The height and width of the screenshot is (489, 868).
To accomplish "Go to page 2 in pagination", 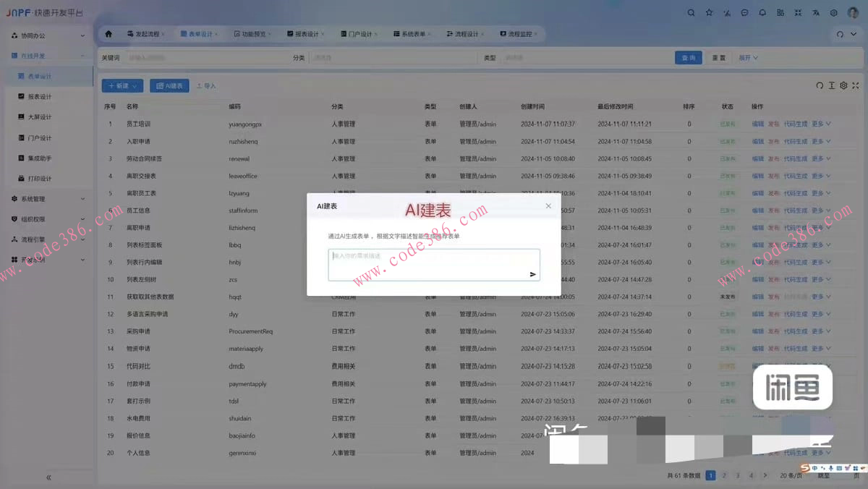I will click(x=724, y=475).
